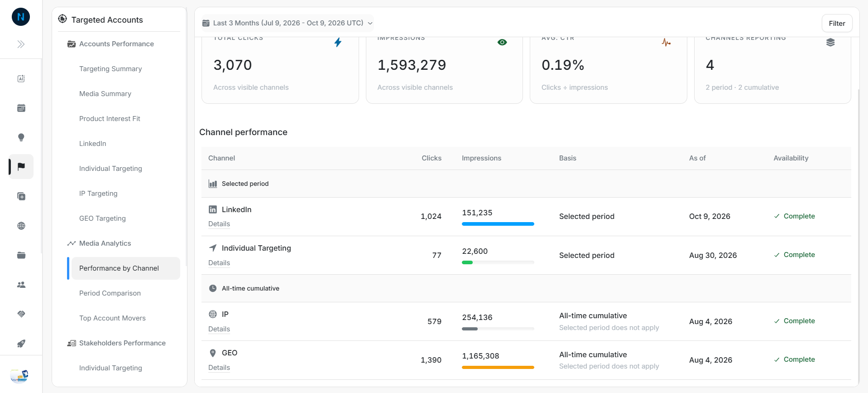Open Details link under Individual Targeting channel row
This screenshot has width=868, height=393.
[x=219, y=263]
